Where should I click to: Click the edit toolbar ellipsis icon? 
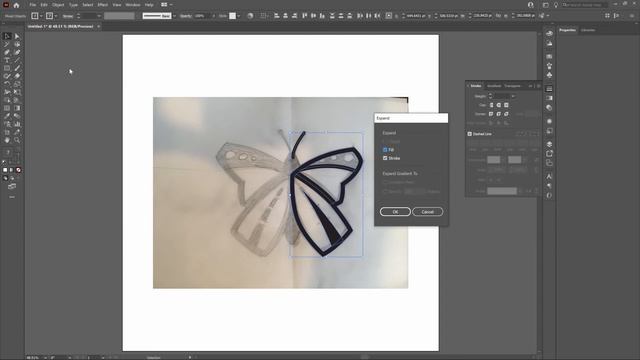point(12,197)
